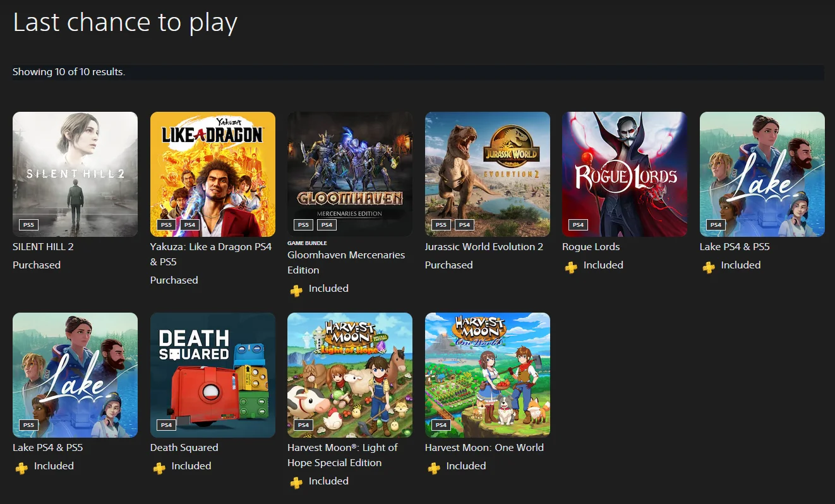
Task: Click the Included label under Gloomhaven Mercenaries Edition
Action: tap(328, 289)
